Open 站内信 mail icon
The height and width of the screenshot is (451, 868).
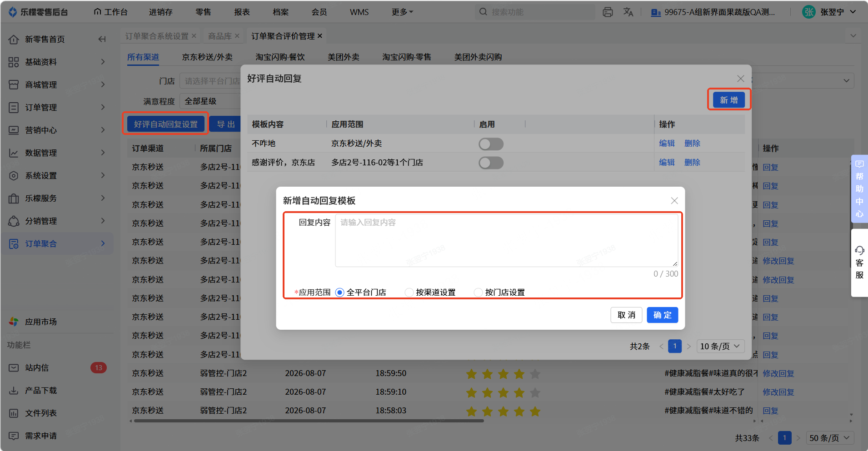14,368
